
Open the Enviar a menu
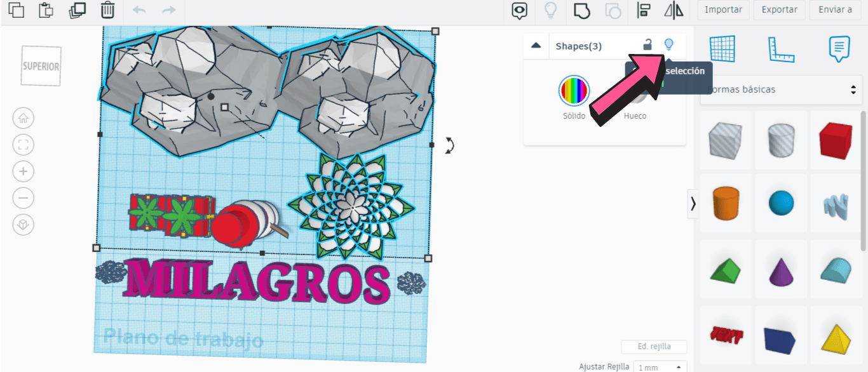pyautogui.click(x=835, y=10)
